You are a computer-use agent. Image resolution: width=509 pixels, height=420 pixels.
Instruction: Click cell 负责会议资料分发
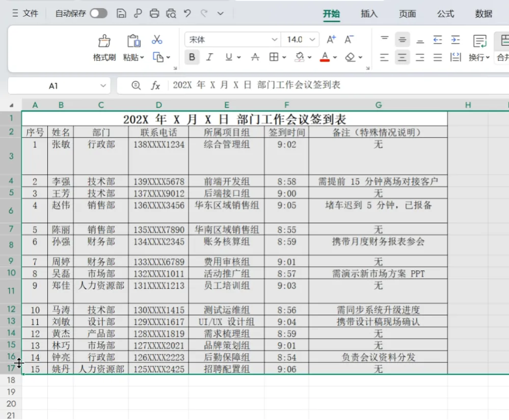[378, 357]
